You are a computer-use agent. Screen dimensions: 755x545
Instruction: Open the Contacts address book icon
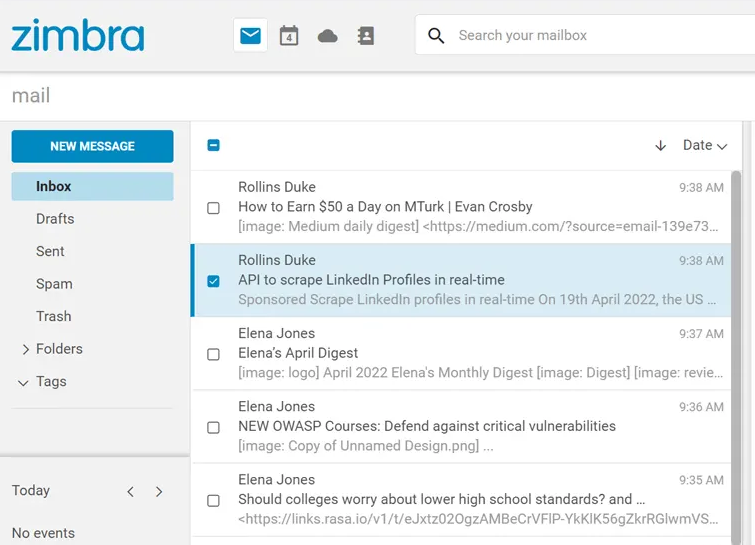pyautogui.click(x=366, y=36)
